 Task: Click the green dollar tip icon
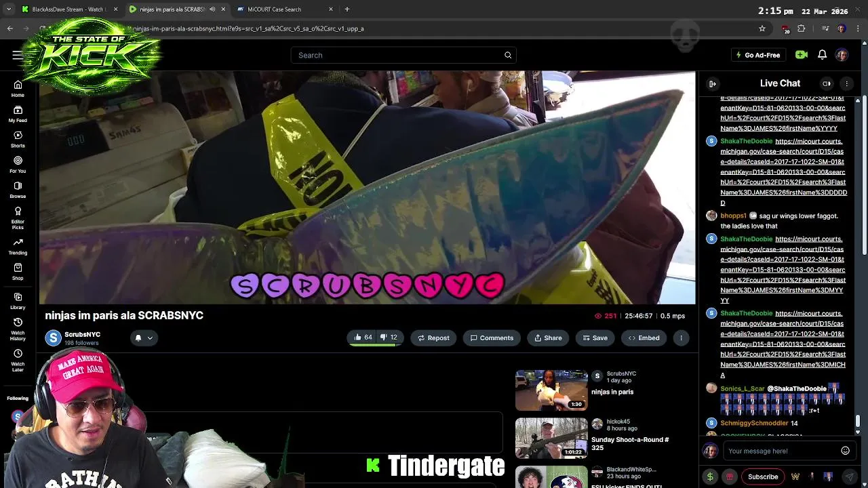[x=710, y=476]
